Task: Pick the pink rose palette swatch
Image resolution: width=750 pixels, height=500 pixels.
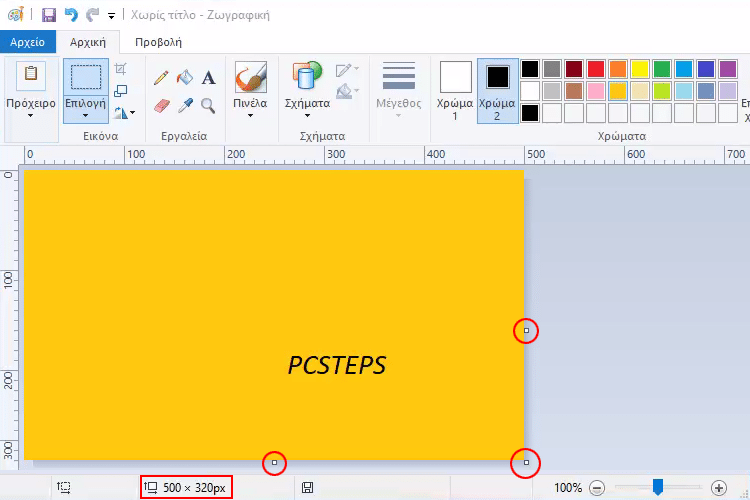Action: (x=596, y=91)
